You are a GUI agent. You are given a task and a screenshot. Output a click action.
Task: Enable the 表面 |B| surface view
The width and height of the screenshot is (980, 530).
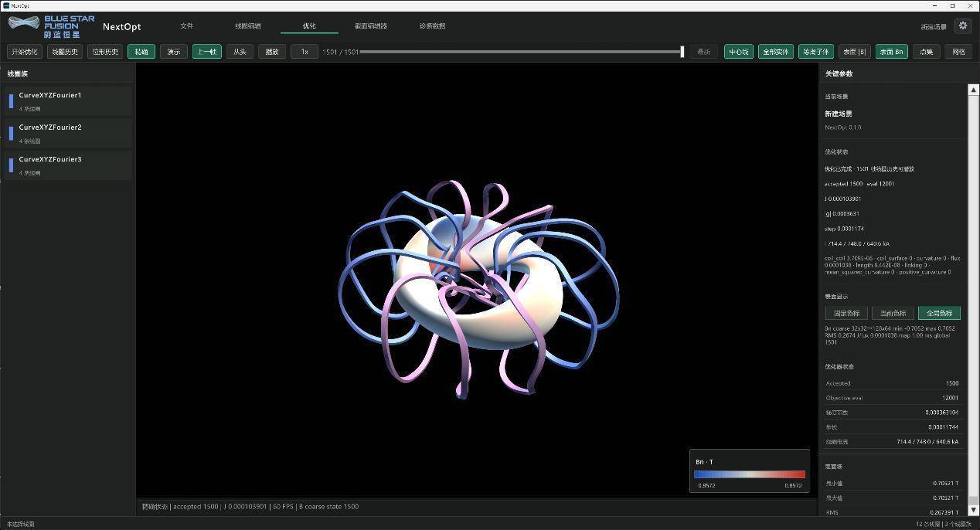854,52
